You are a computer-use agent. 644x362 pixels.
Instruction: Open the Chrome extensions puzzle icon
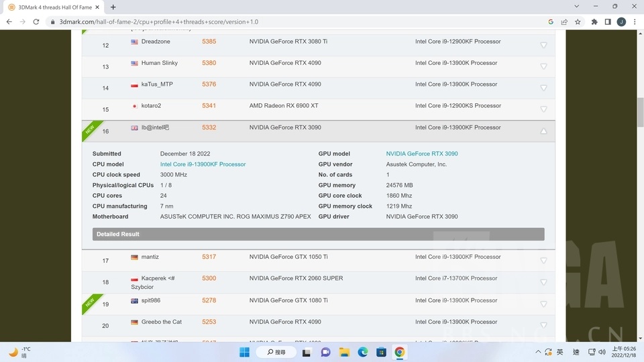594,21
